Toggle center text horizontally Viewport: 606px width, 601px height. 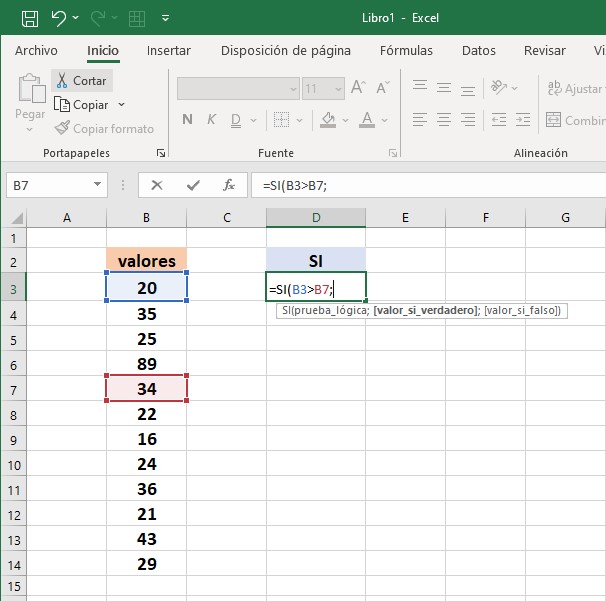pyautogui.click(x=444, y=120)
